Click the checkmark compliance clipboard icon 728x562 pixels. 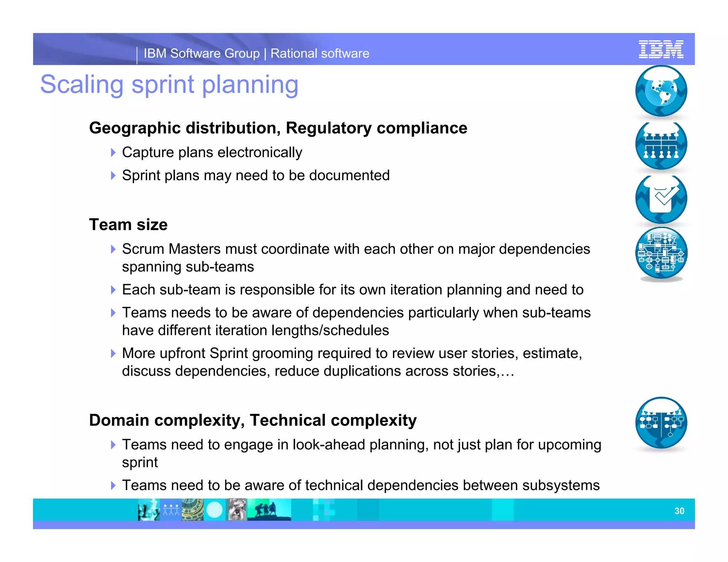pos(661,199)
